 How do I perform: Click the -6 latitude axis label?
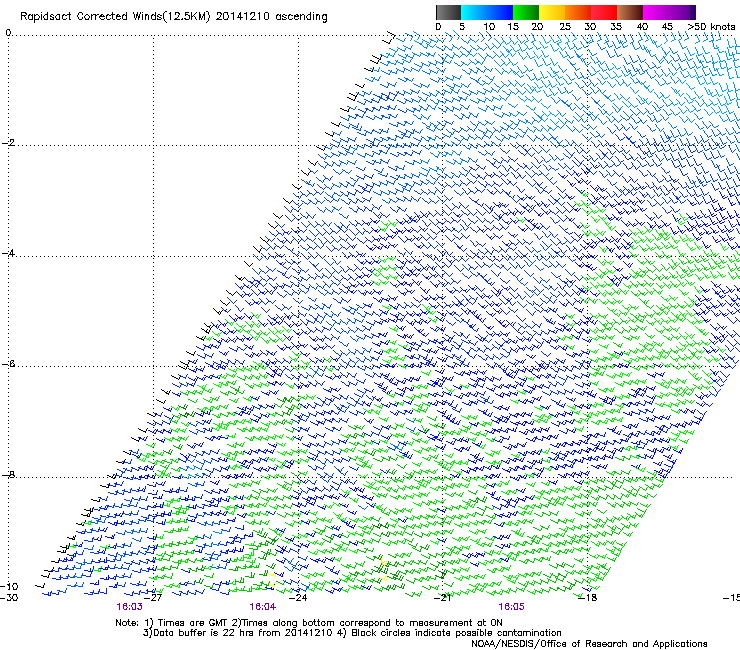tap(8, 364)
